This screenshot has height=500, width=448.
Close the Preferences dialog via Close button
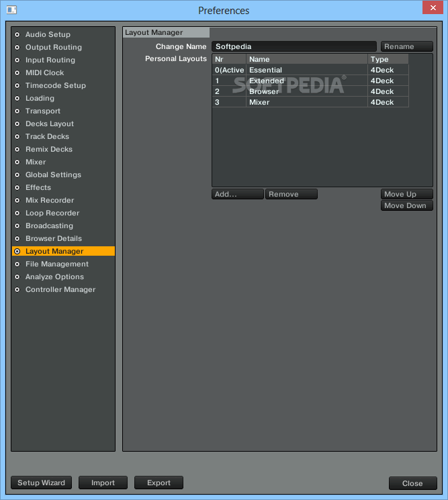click(412, 483)
